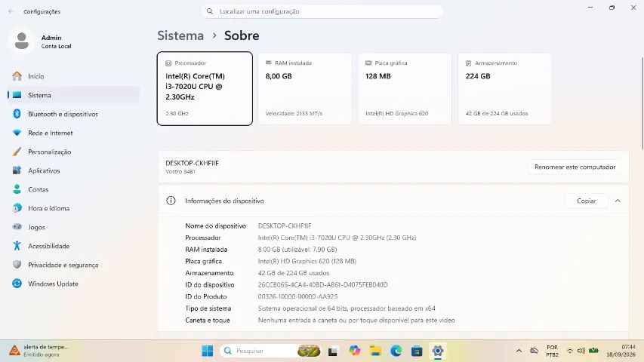Open Windows Update settings
Screen dimensions: 644x362
73,284
